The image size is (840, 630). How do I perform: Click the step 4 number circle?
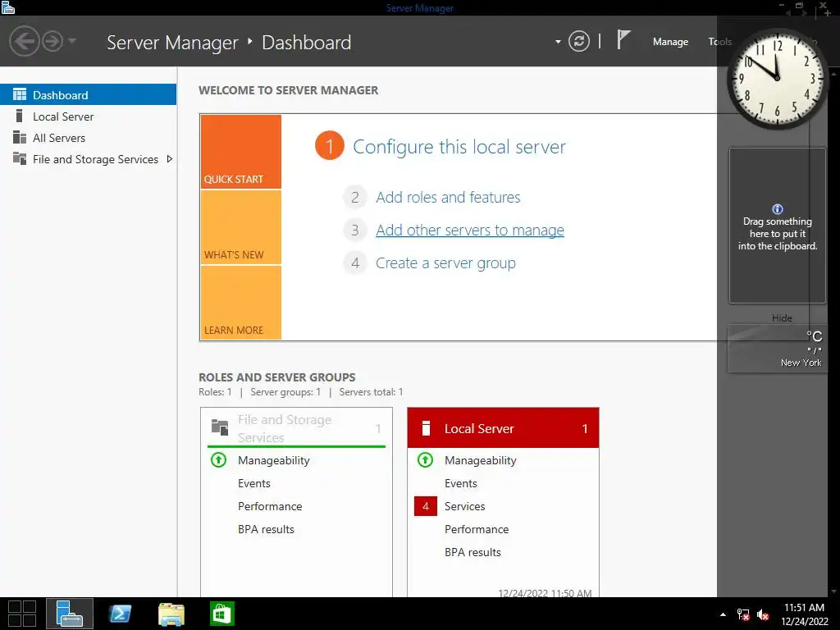tap(354, 263)
